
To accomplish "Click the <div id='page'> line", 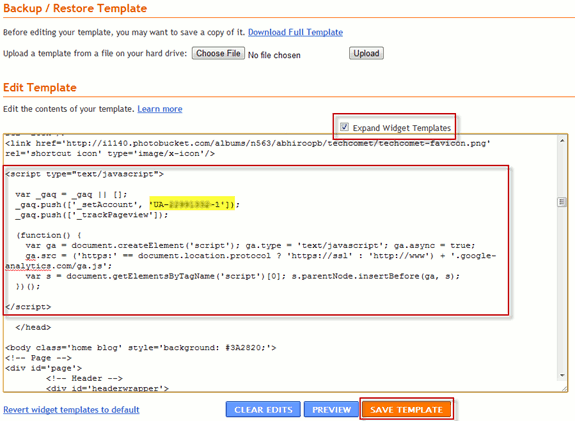I will [43, 368].
